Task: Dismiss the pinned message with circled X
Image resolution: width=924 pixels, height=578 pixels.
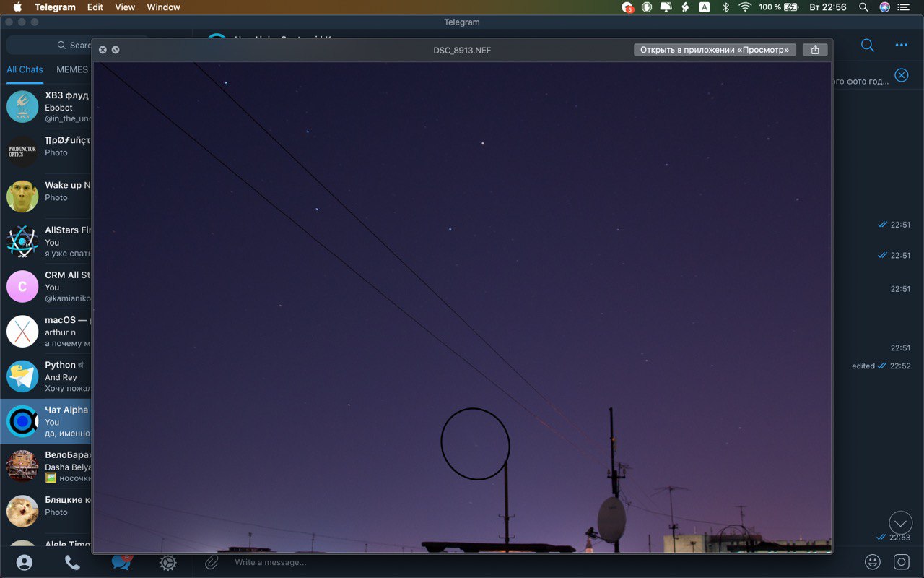Action: [902, 75]
